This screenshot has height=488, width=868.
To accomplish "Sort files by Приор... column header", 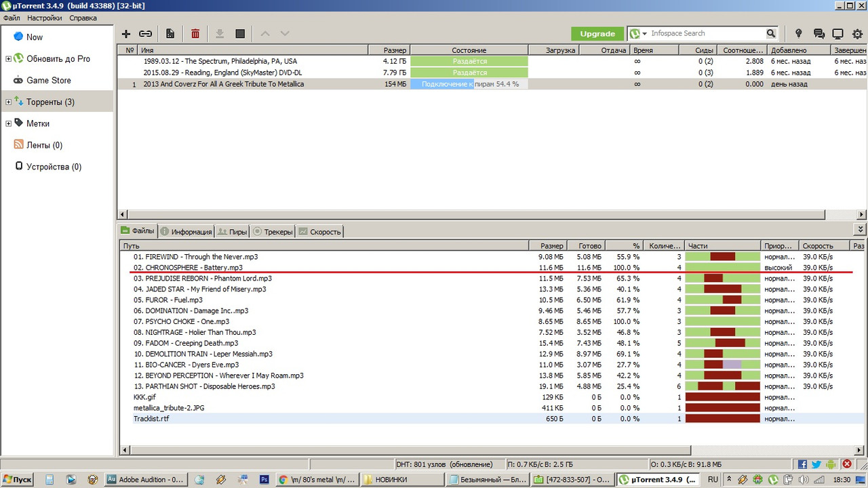I will coord(779,245).
